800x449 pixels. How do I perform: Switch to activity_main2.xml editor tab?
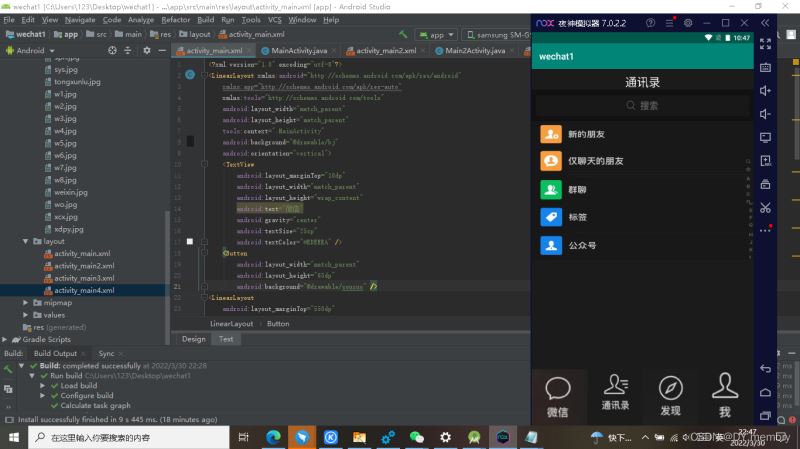pyautogui.click(x=385, y=51)
